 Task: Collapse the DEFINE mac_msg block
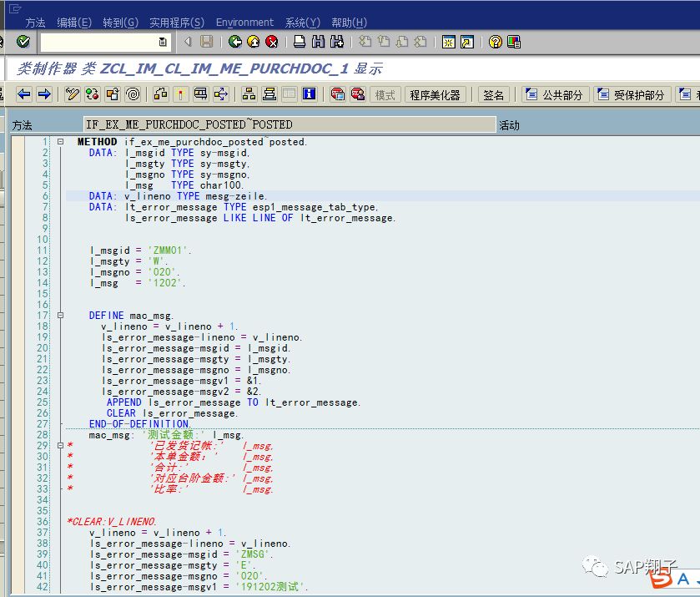tap(60, 316)
